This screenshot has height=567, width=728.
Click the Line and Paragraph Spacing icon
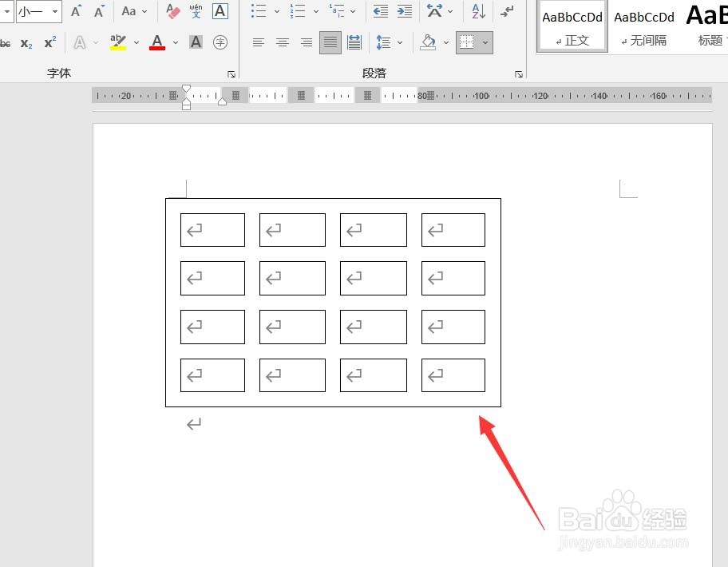click(x=383, y=42)
